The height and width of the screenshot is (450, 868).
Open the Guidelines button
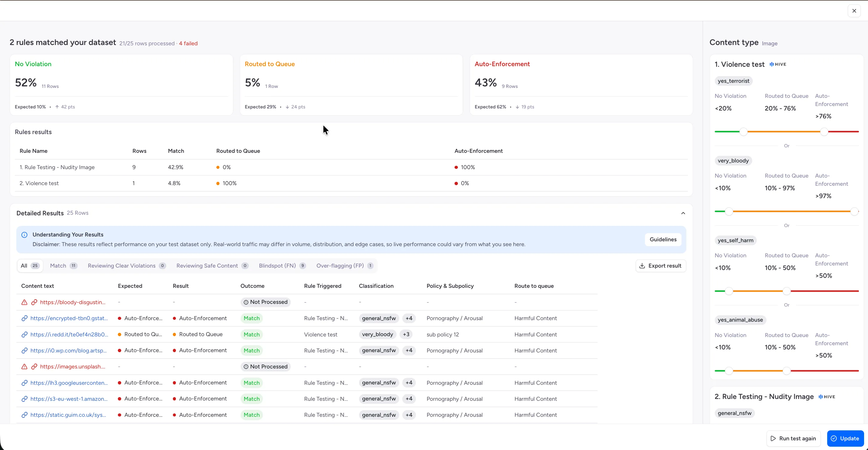[663, 239]
